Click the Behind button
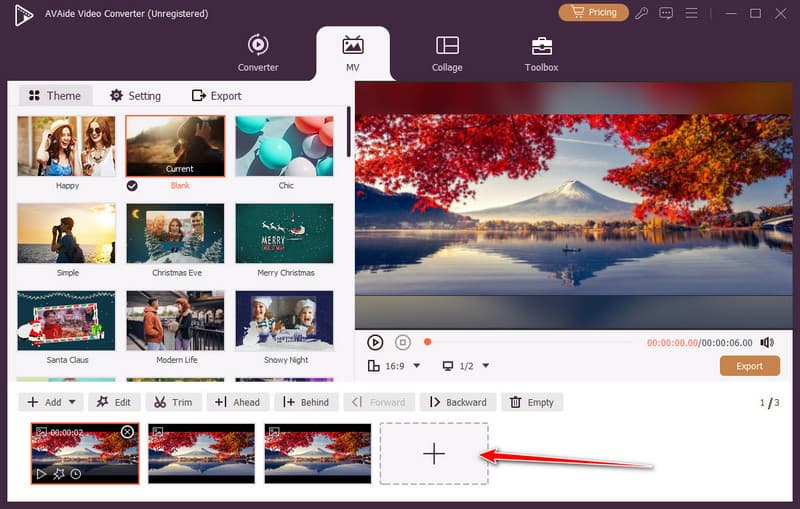Image resolution: width=800 pixels, height=509 pixels. [306, 402]
